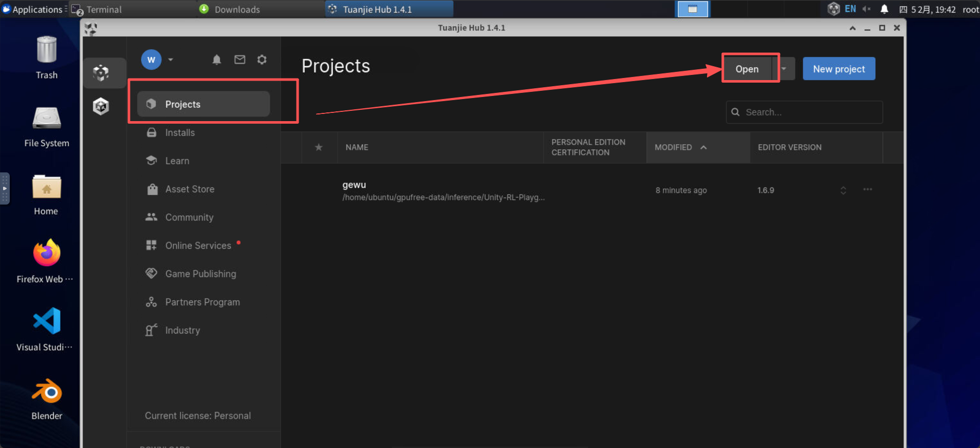Viewport: 980px width, 448px height.
Task: Click the New project button
Action: pyautogui.click(x=839, y=69)
